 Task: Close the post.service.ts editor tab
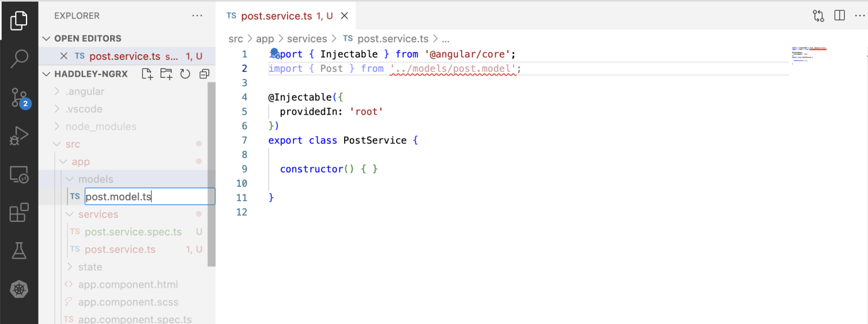pyautogui.click(x=345, y=16)
